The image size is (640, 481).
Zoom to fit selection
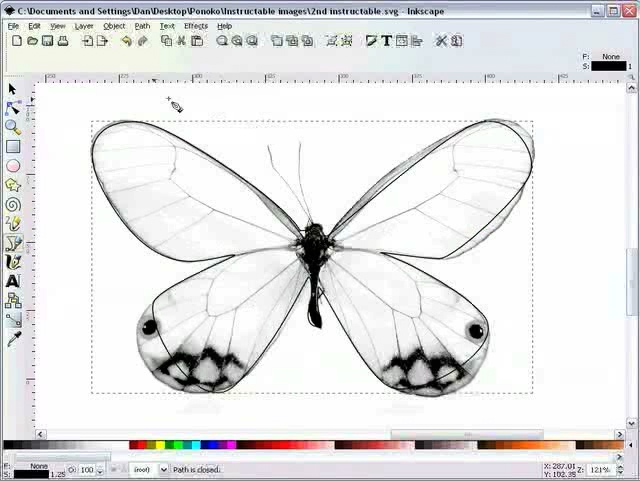pyautogui.click(x=222, y=41)
